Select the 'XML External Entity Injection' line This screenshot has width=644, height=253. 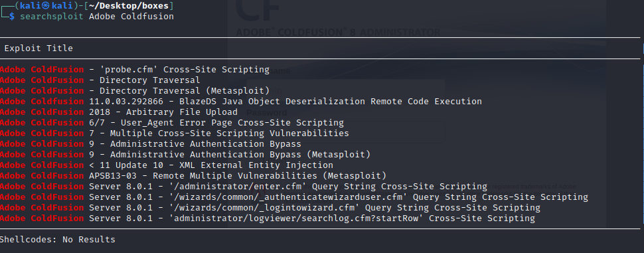(x=167, y=165)
